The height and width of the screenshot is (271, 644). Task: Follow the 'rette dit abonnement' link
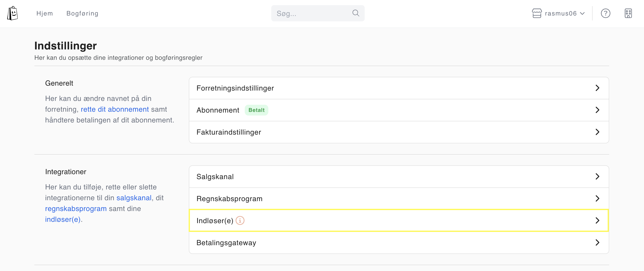(x=115, y=109)
